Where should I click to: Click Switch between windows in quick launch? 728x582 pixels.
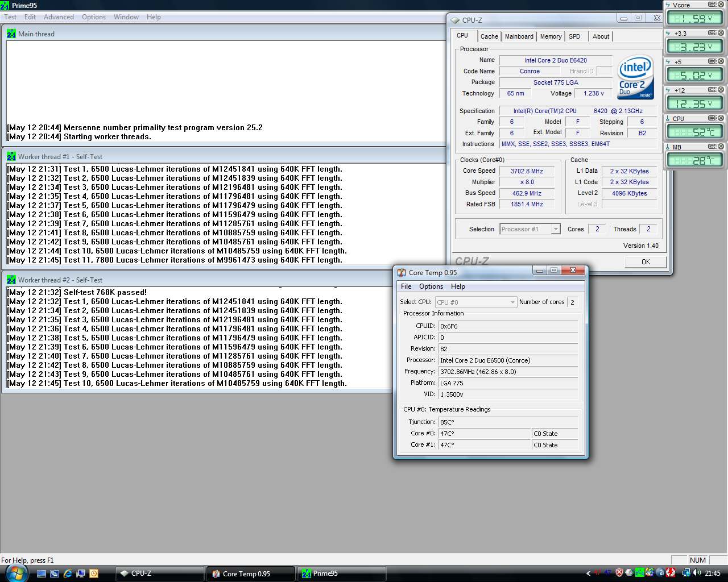(x=55, y=573)
